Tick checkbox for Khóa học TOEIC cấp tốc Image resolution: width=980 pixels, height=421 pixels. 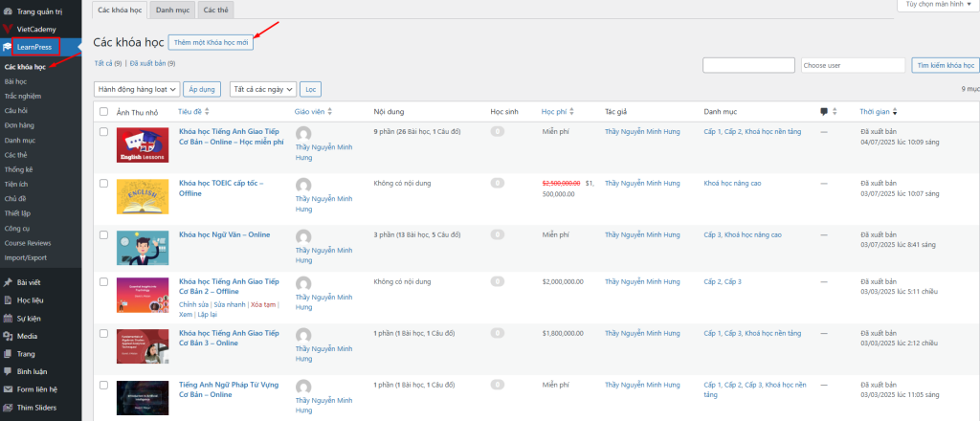[103, 181]
